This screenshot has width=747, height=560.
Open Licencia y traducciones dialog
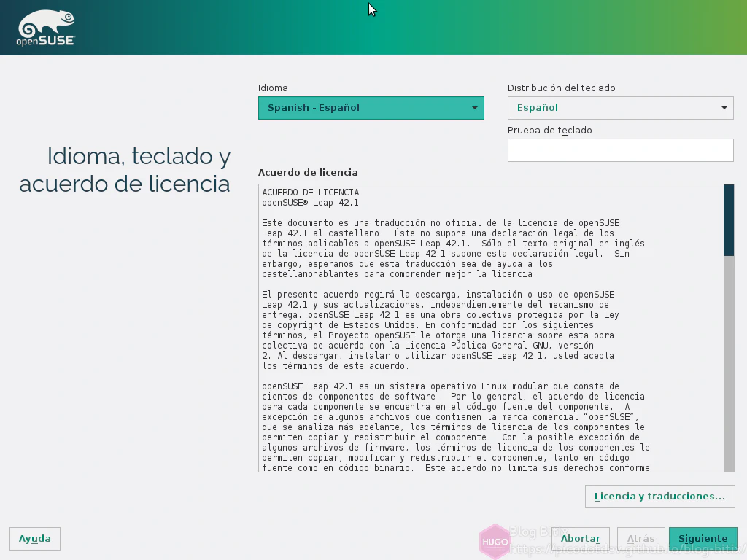[x=659, y=497]
